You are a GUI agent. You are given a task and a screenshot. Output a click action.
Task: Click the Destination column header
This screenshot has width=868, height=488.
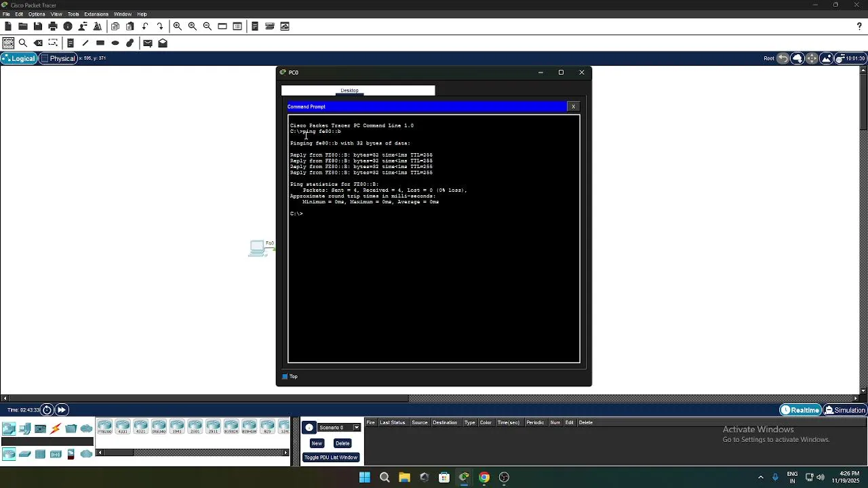coord(445,423)
